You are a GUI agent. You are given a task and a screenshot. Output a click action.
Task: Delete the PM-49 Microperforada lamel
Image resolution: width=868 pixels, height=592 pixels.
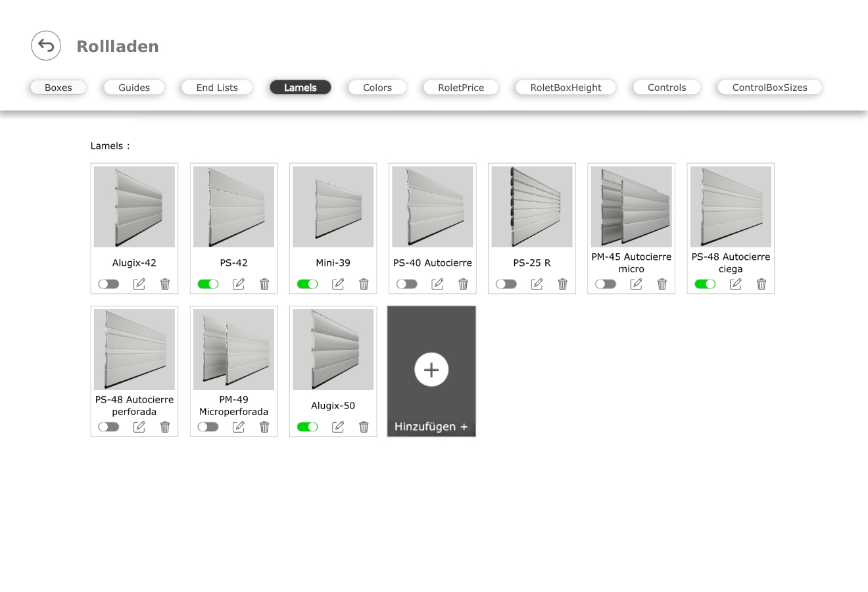[x=264, y=427]
